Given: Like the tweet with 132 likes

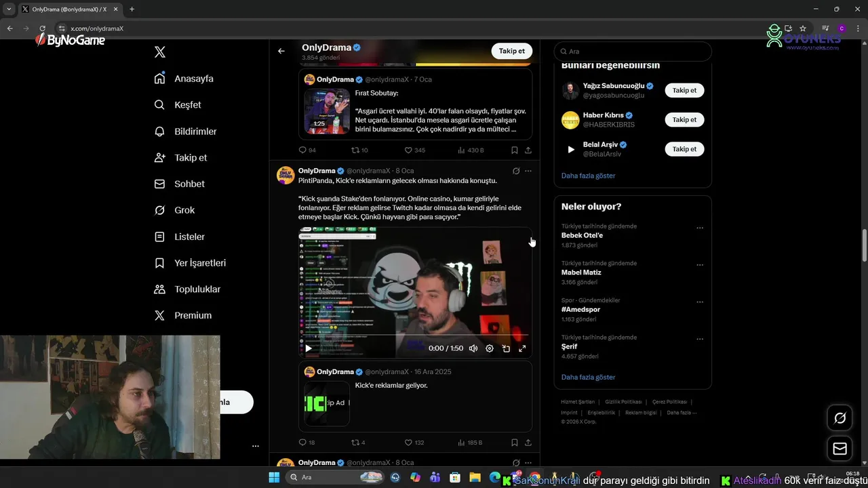Looking at the screenshot, I should (x=408, y=443).
